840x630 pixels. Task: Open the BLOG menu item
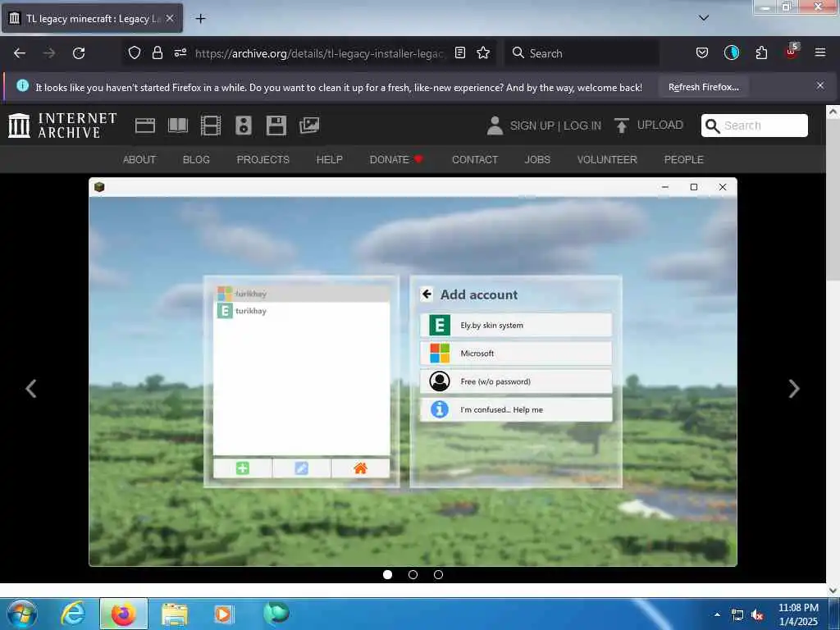[x=196, y=160]
